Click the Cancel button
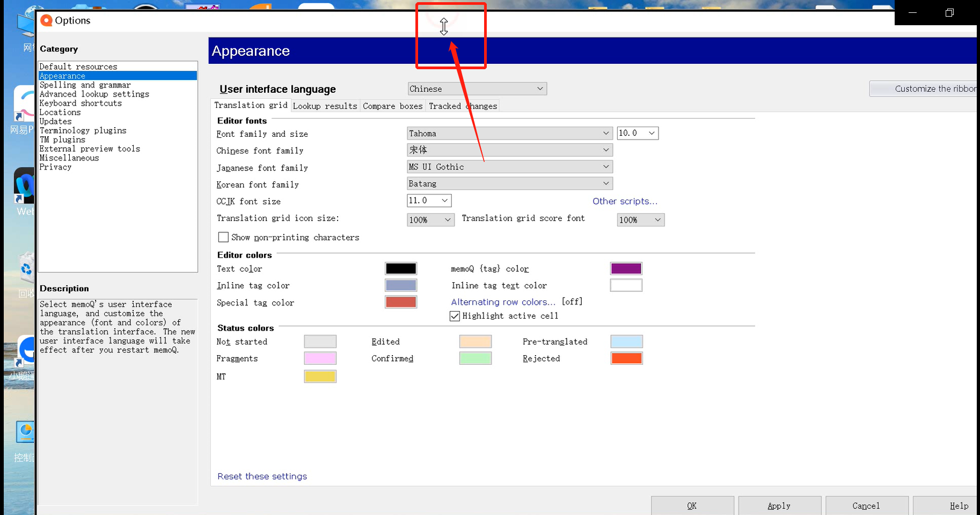This screenshot has width=980, height=515. 866,505
